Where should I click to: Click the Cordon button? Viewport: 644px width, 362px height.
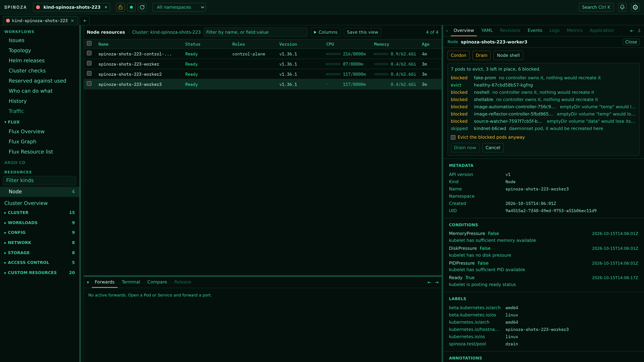tap(458, 55)
